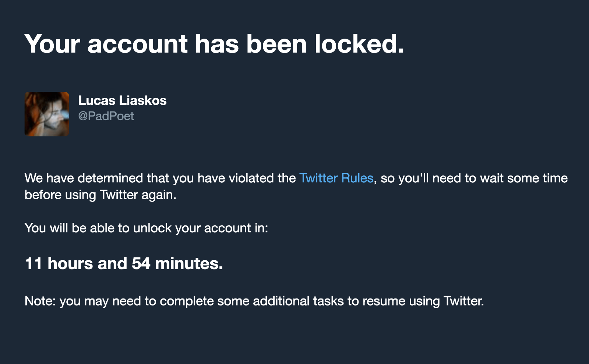This screenshot has height=364, width=589.
Task: Select the Lucas Liaskos display name
Action: 122,100
